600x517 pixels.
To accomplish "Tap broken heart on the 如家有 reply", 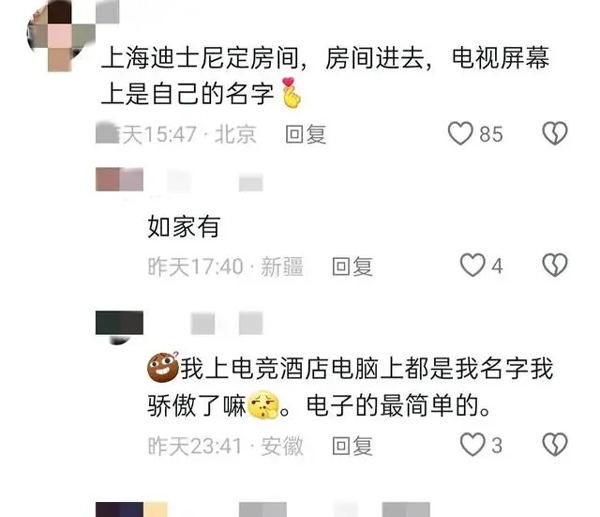I will [555, 265].
